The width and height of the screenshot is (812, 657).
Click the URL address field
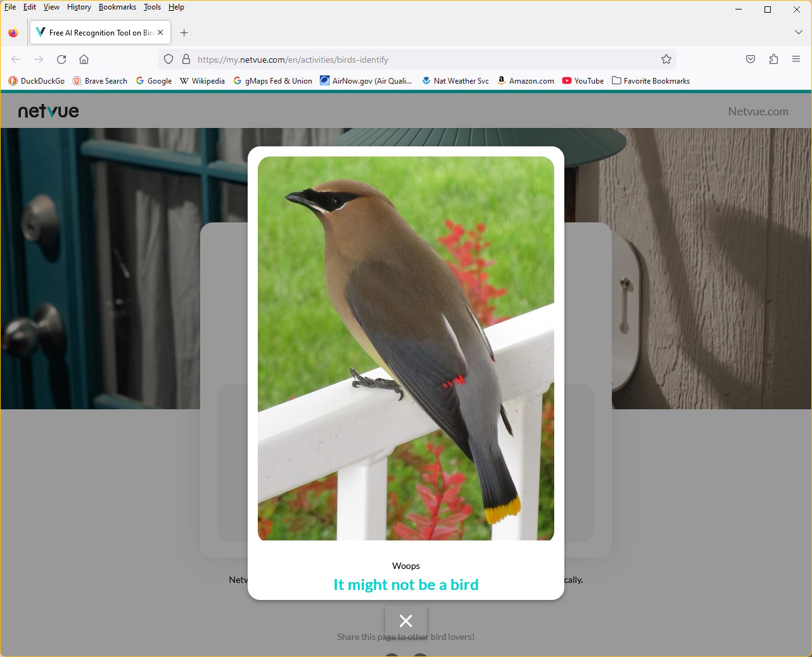click(x=418, y=60)
